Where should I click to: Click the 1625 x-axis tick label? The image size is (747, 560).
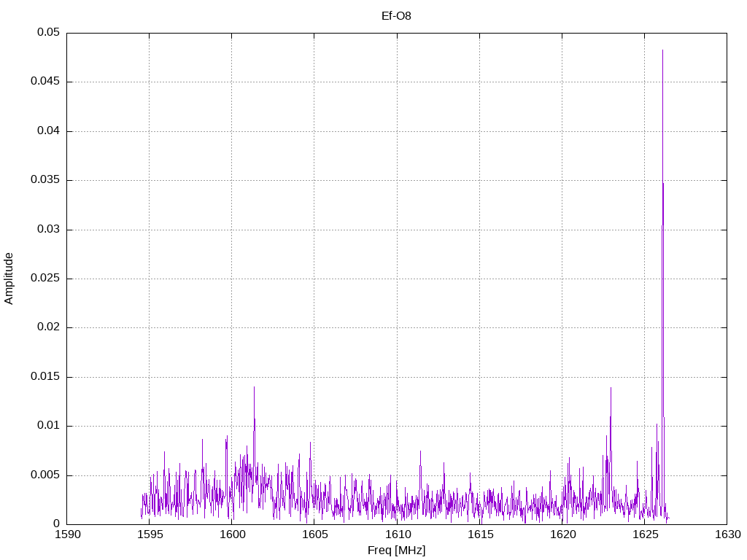pos(645,534)
